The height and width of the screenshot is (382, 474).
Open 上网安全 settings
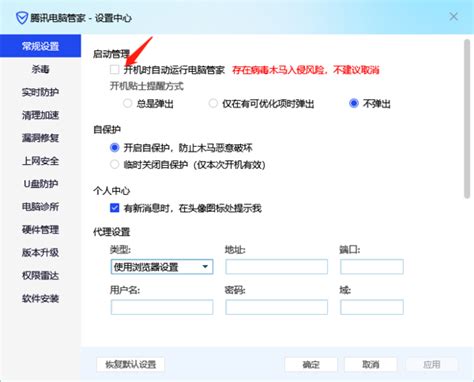(40, 161)
